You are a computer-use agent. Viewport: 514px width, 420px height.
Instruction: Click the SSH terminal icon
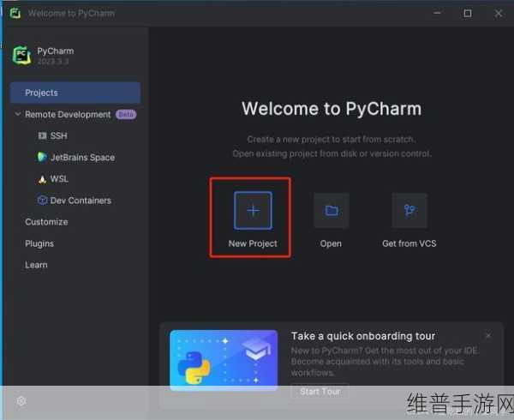coord(42,135)
